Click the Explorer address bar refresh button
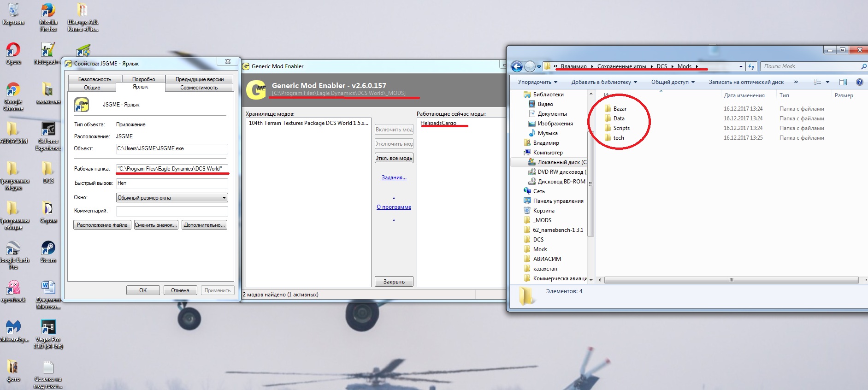The width and height of the screenshot is (868, 390). click(751, 66)
